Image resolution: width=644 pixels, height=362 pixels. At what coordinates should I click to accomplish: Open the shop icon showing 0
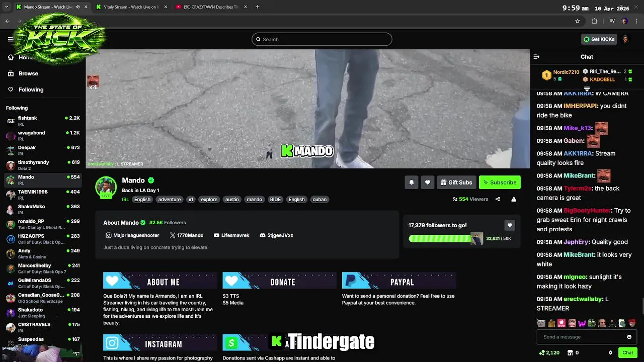point(570,352)
